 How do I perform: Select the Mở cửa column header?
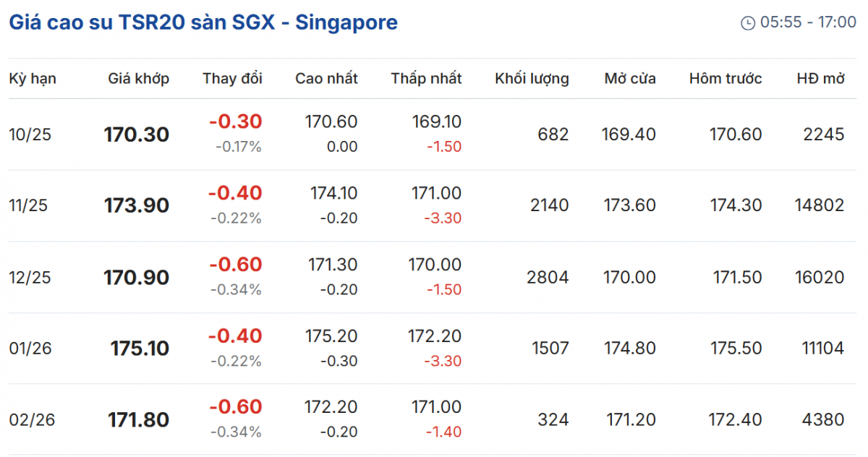coord(630,79)
